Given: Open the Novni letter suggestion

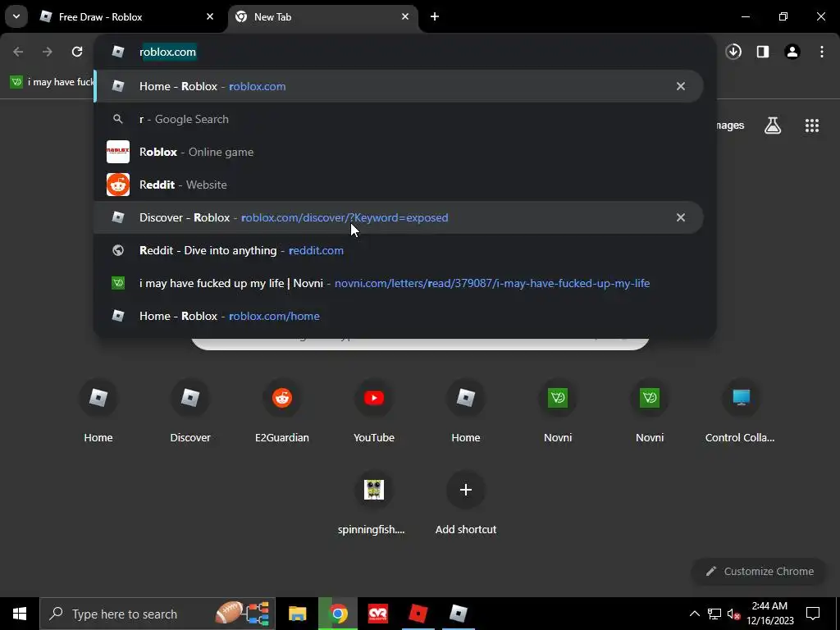Looking at the screenshot, I should 399,283.
